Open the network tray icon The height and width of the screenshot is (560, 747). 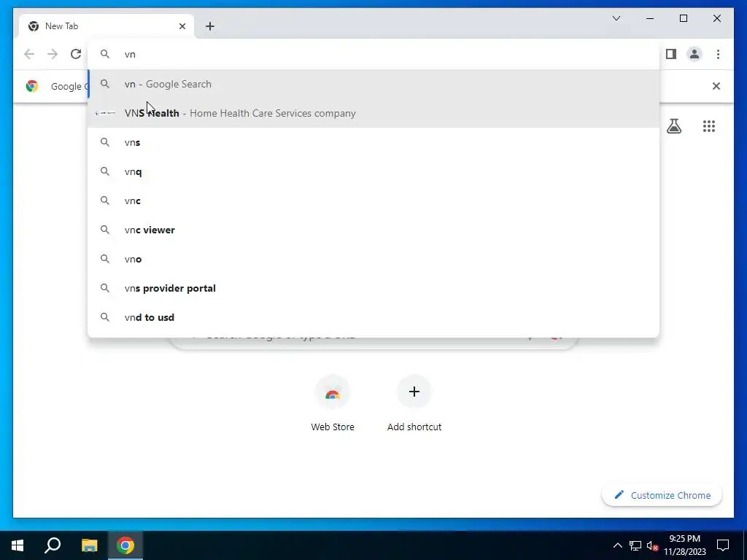click(635, 545)
